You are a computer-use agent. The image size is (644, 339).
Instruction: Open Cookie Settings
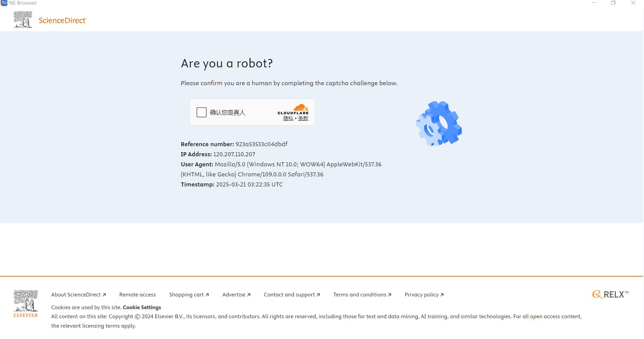pyautogui.click(x=142, y=307)
